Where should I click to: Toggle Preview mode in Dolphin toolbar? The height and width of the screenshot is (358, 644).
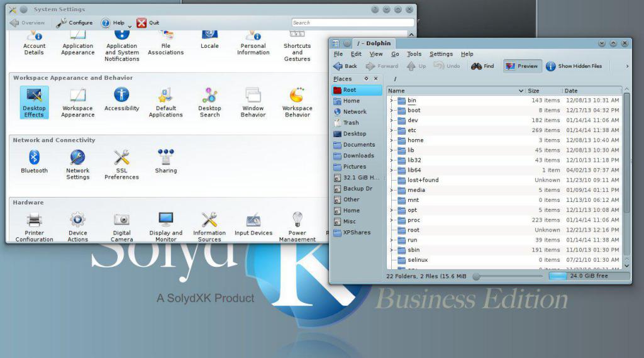tap(521, 66)
